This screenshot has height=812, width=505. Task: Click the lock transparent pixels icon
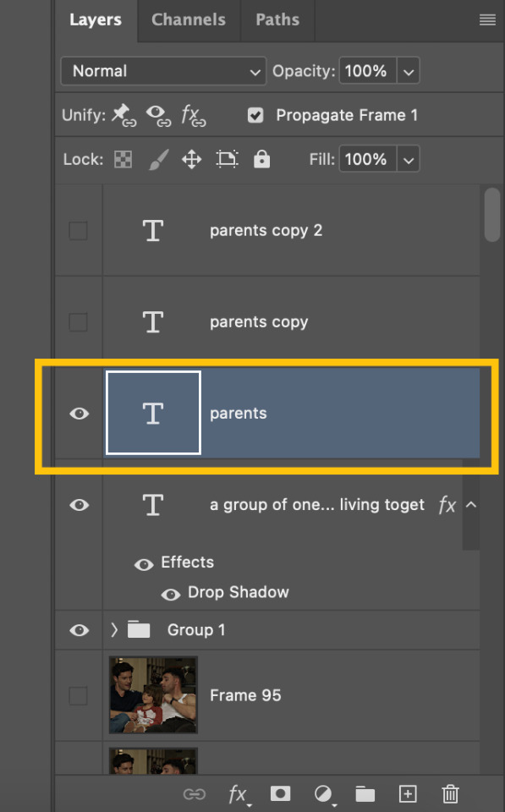[123, 160]
